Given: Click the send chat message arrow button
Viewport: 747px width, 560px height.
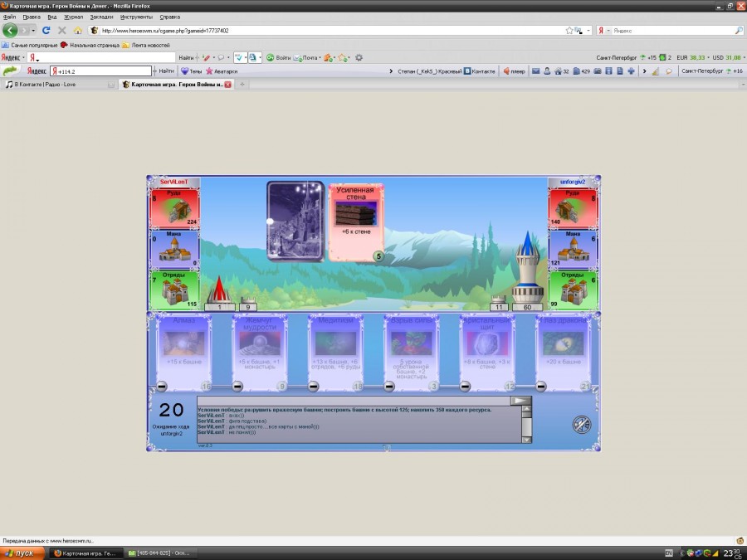Looking at the screenshot, I should click(520, 401).
